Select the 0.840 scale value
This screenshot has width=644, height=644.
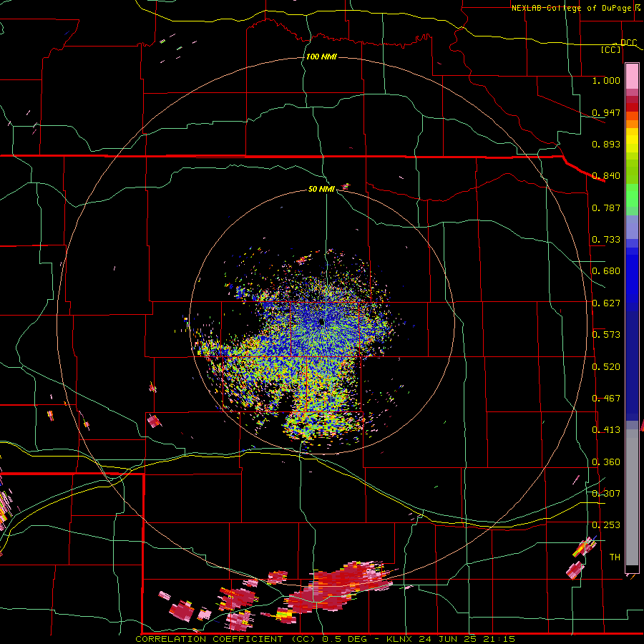606,176
